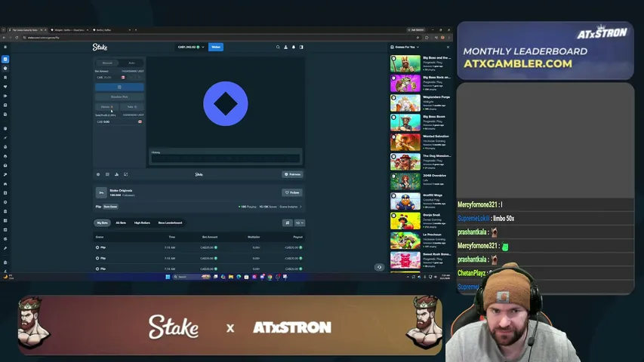The width and height of the screenshot is (644, 362).
Task: Open the user profile icon
Action: (x=286, y=48)
